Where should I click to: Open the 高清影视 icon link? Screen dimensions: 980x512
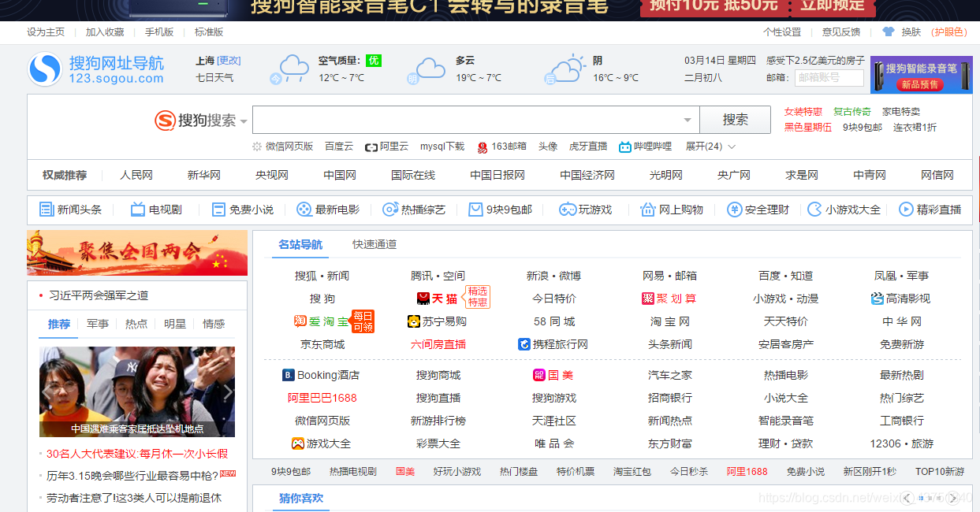click(x=900, y=299)
